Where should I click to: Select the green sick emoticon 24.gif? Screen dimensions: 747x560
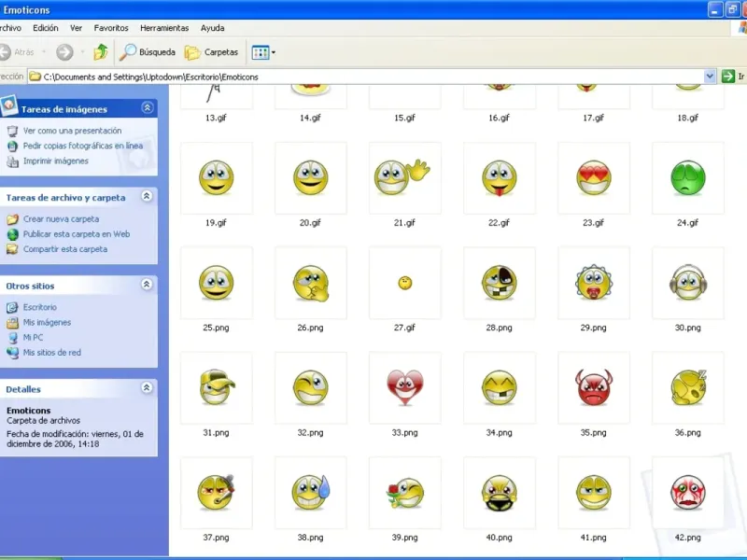tap(688, 178)
